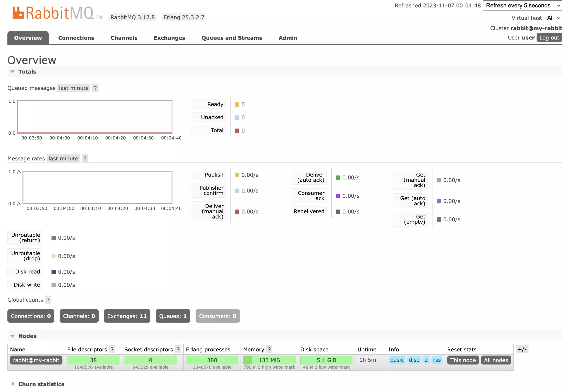Image resolution: width=568 pixels, height=392 pixels.
Task: Click the green Deliver auto ack swatch
Action: (x=338, y=178)
